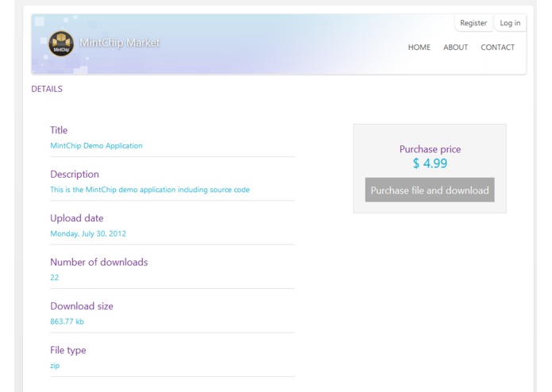Click the 'Purchase price' label

point(430,149)
